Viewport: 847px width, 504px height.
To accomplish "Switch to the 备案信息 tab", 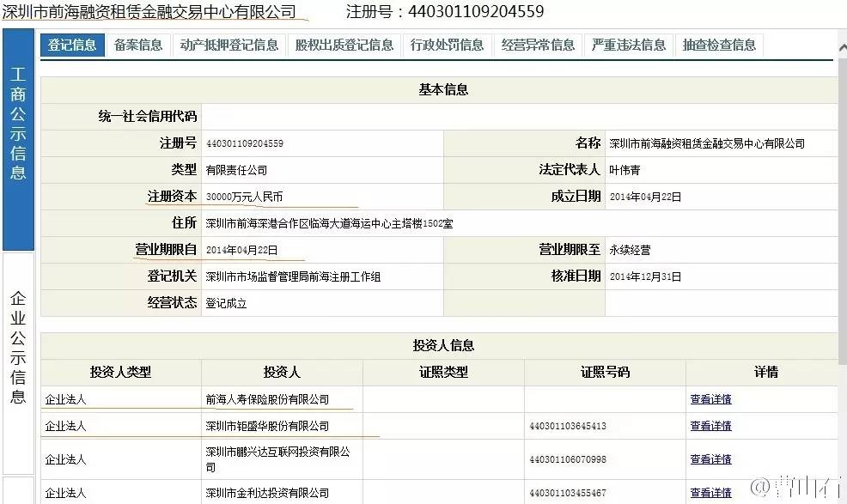I will click(x=138, y=45).
